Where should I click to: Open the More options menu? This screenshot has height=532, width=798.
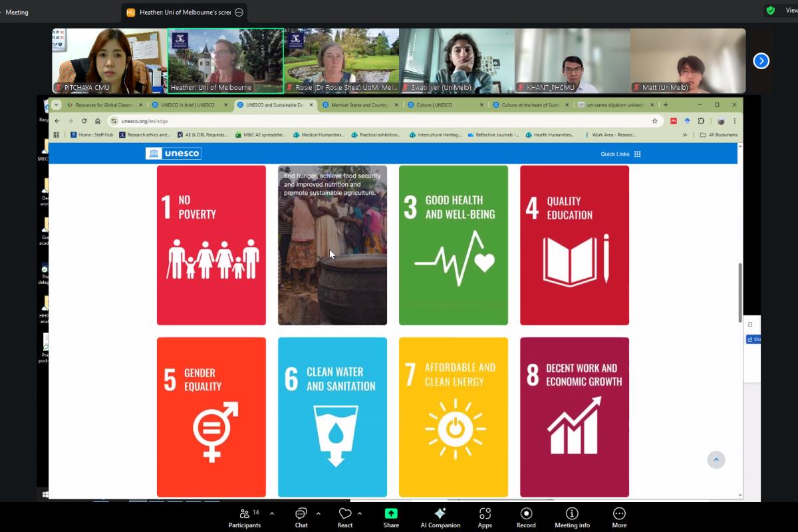click(619, 517)
